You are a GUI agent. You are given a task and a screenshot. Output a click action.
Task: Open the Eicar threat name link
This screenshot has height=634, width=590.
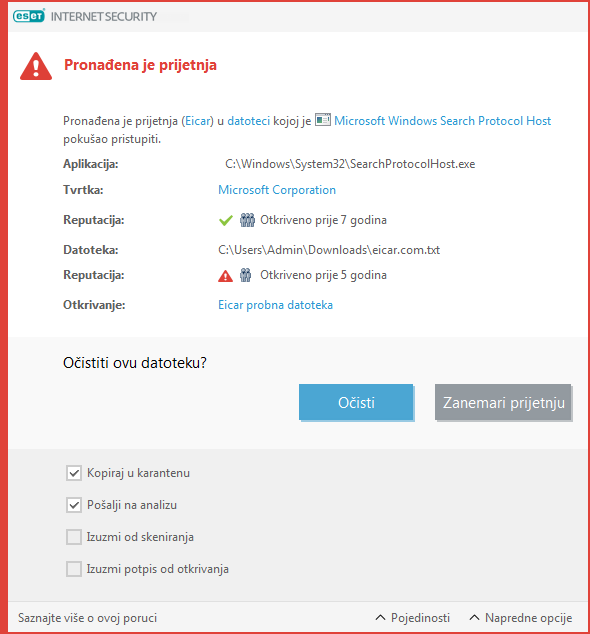pos(198,121)
